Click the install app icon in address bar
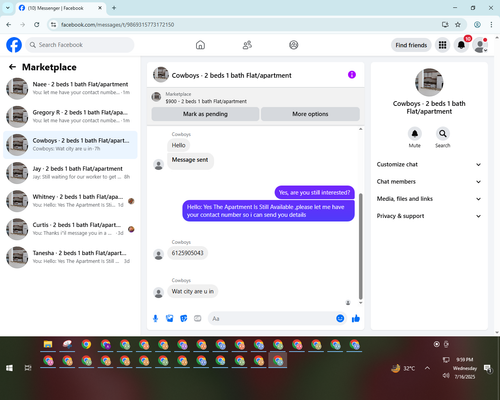This screenshot has height=400, width=500. pos(445,25)
